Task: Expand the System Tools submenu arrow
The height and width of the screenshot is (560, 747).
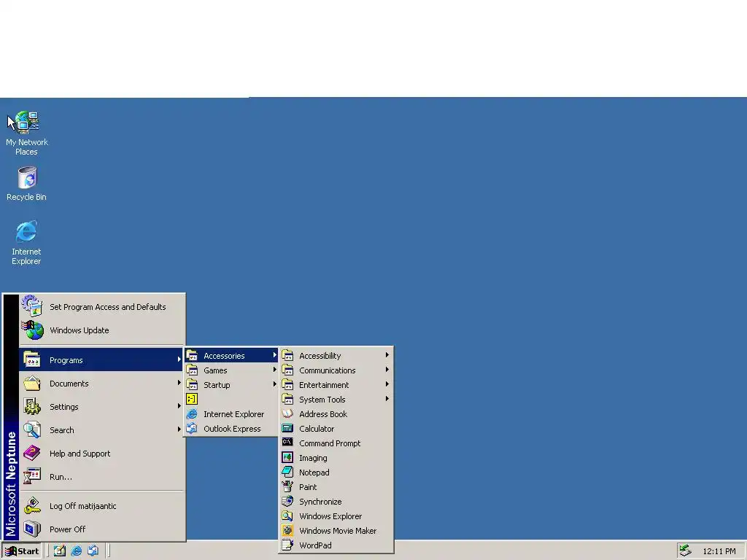Action: pos(387,399)
